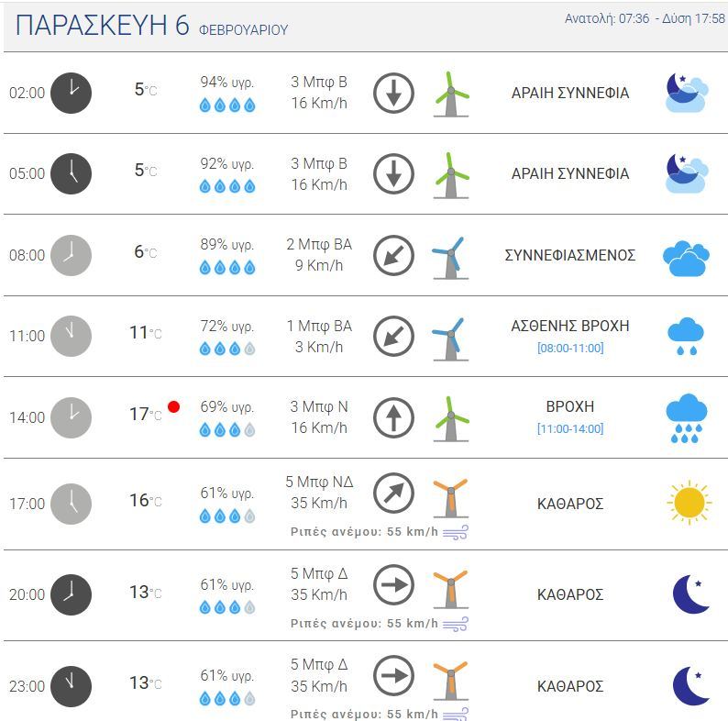Click the 20:00 crescent moon icon

pos(690,594)
